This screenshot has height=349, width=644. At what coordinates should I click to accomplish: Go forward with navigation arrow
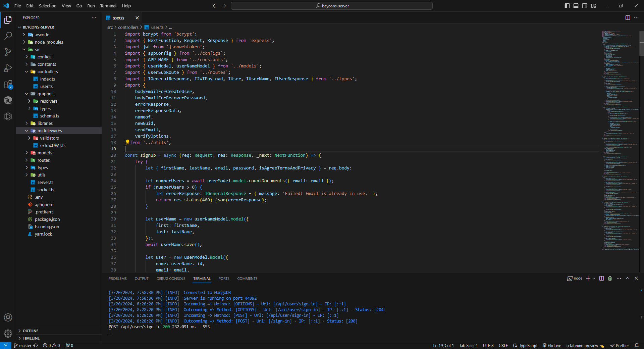[x=224, y=6]
